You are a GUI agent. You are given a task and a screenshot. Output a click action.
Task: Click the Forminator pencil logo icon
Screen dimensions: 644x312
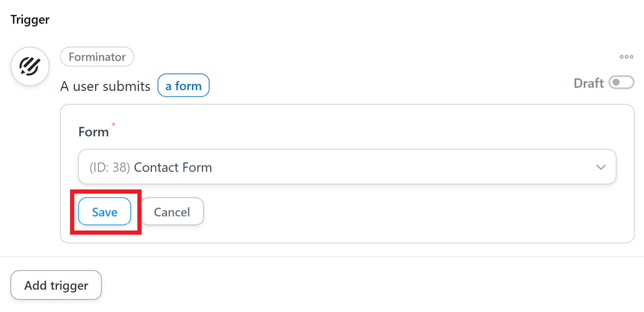pos(30,67)
